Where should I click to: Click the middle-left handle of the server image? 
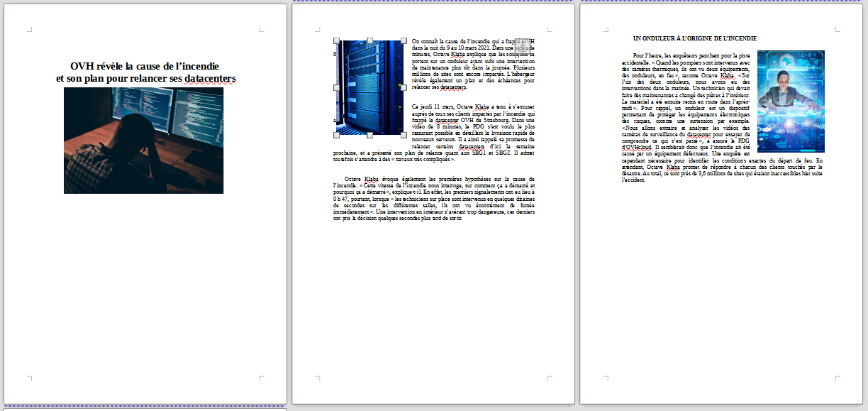point(335,88)
